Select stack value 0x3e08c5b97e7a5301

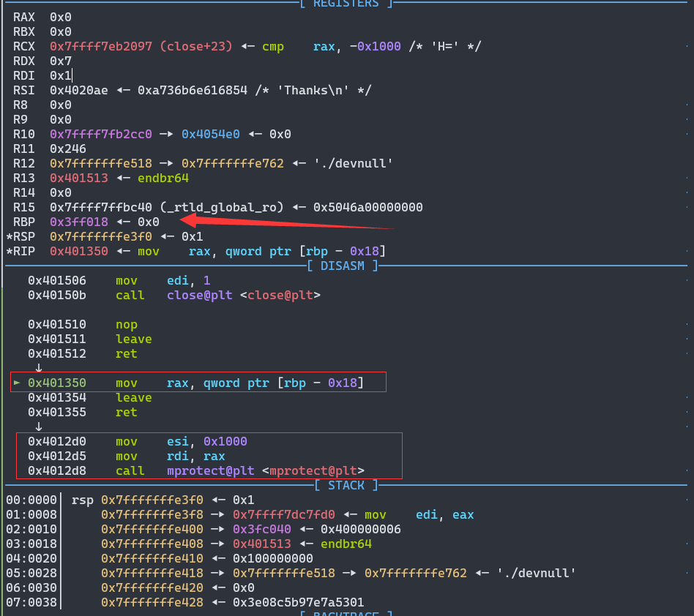(298, 602)
